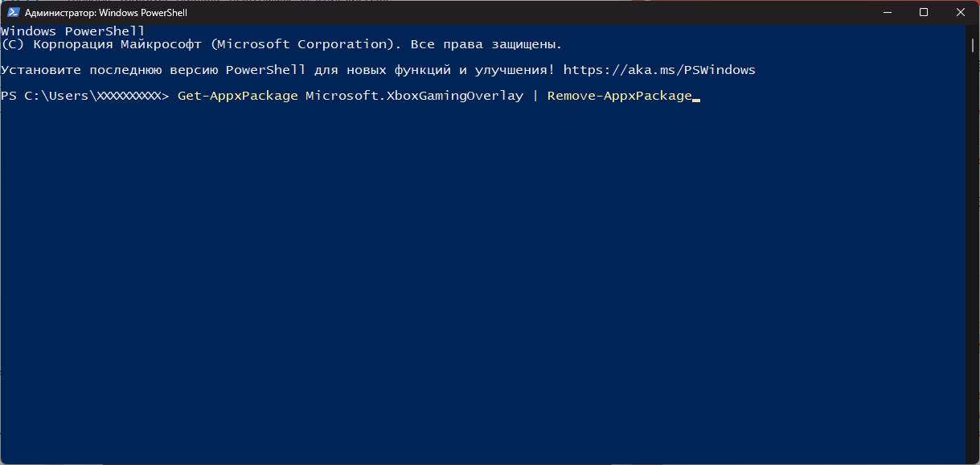Minimize the PowerShell window
This screenshot has height=465, width=980.
pyautogui.click(x=887, y=12)
